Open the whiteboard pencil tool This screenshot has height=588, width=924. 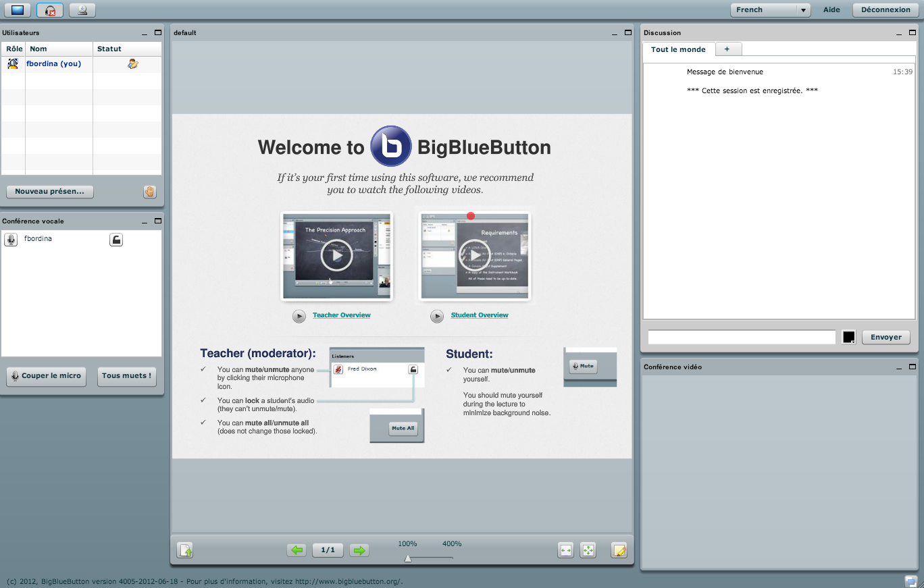(x=619, y=550)
